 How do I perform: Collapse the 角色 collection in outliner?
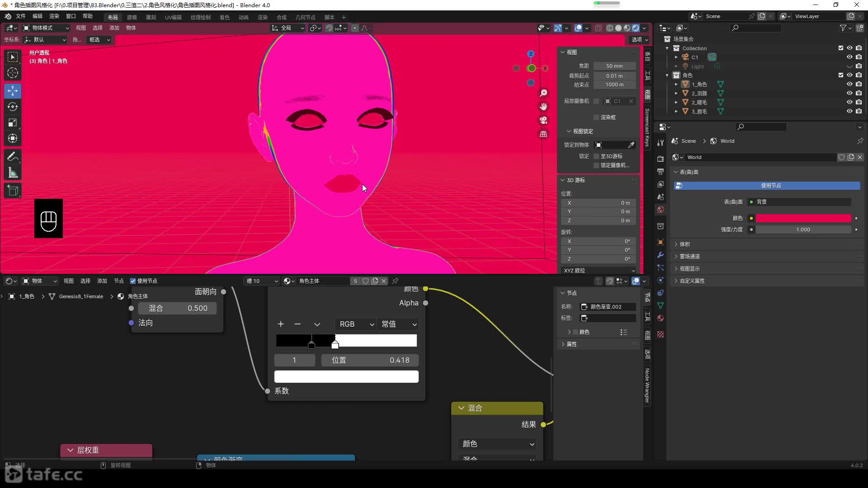click(x=667, y=75)
